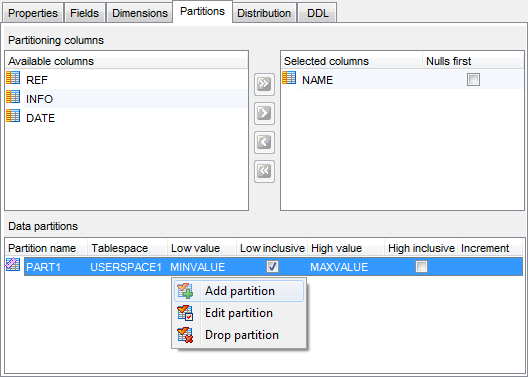Click the Available columns header
The width and height of the screenshot is (528, 377).
pyautogui.click(x=127, y=61)
